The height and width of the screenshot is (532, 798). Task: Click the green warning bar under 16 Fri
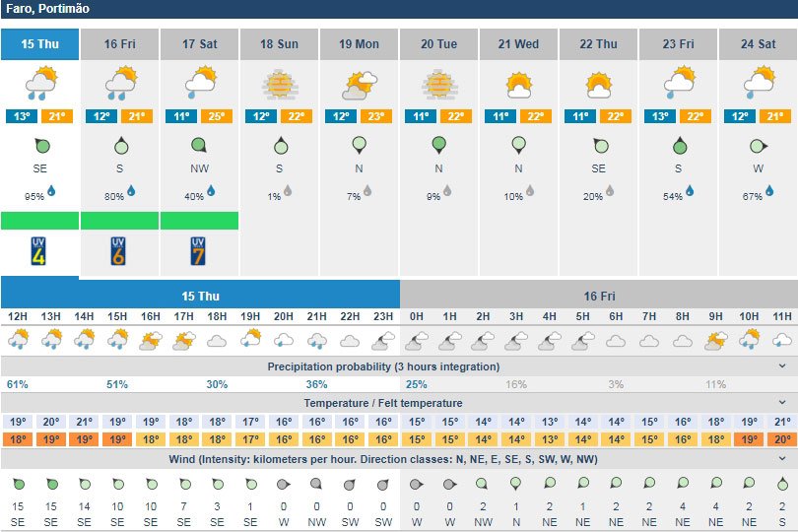[x=119, y=221]
